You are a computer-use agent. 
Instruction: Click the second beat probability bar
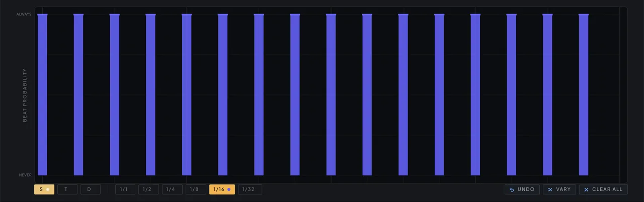(78, 94)
